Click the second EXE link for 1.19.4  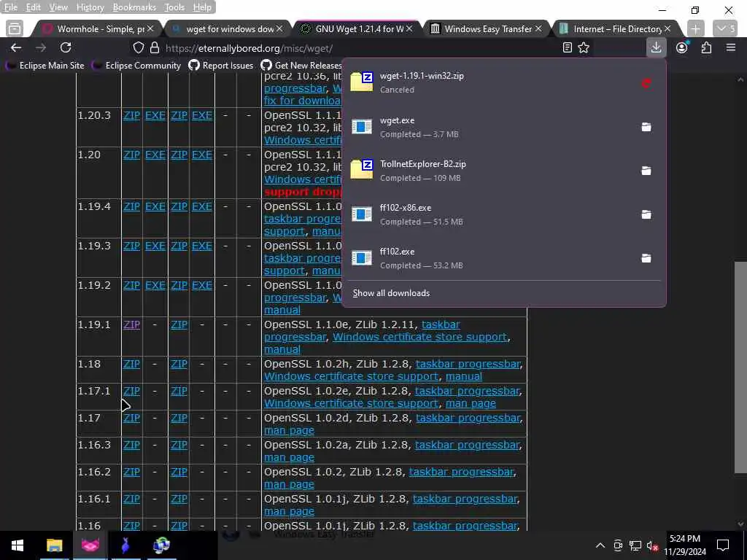[x=202, y=206]
